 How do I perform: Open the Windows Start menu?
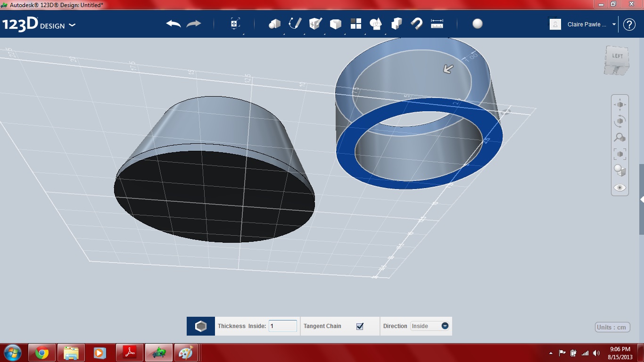coord(12,353)
